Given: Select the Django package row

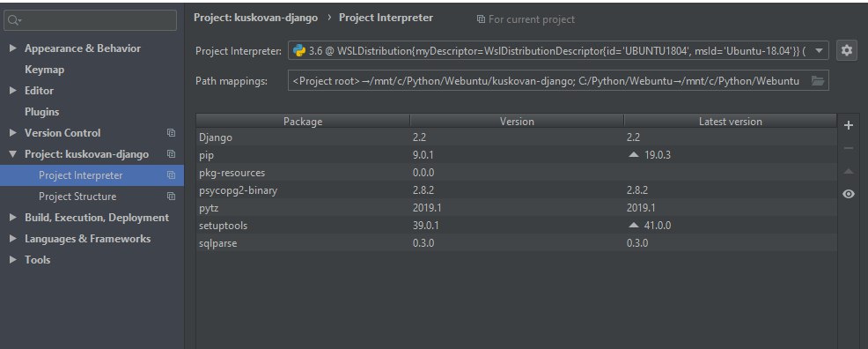Looking at the screenshot, I should tap(517, 137).
